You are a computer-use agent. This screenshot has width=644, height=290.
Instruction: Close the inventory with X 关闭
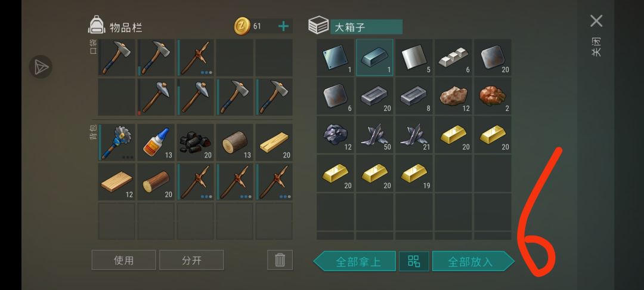[596, 35]
